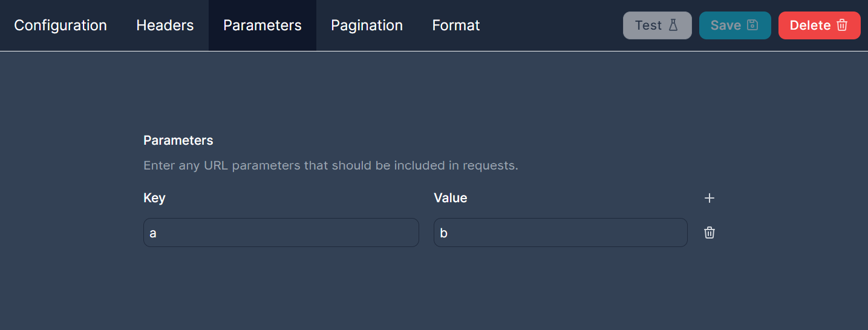
Task: Click the Key column label
Action: tap(154, 198)
